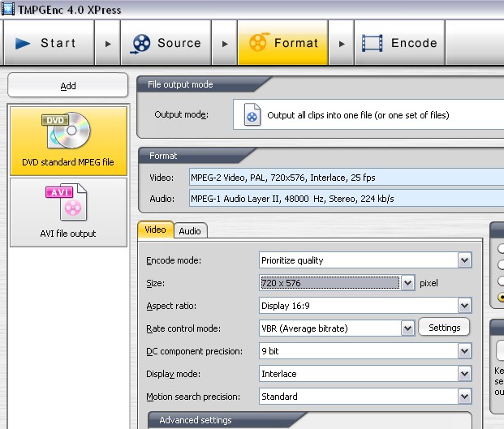Click the 9 bit field

pyautogui.click(x=365, y=351)
